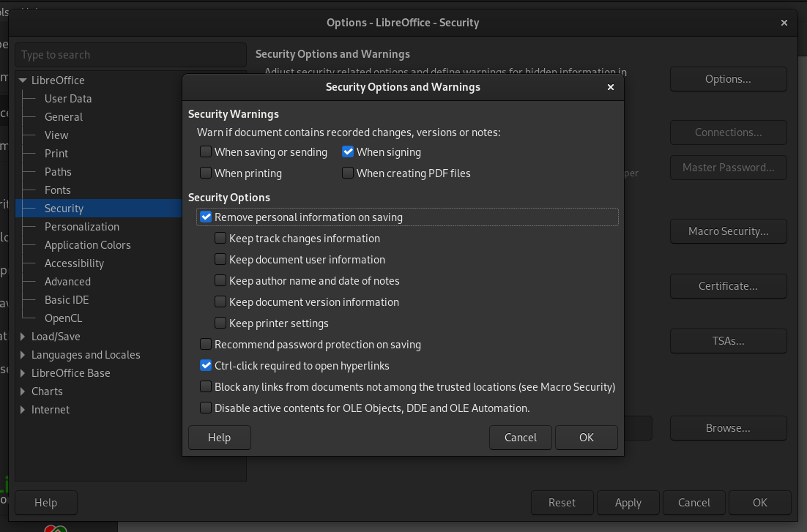Viewport: 807px width, 532px height.
Task: Disable Ctrl-click required to open hyperlinks
Action: click(206, 365)
